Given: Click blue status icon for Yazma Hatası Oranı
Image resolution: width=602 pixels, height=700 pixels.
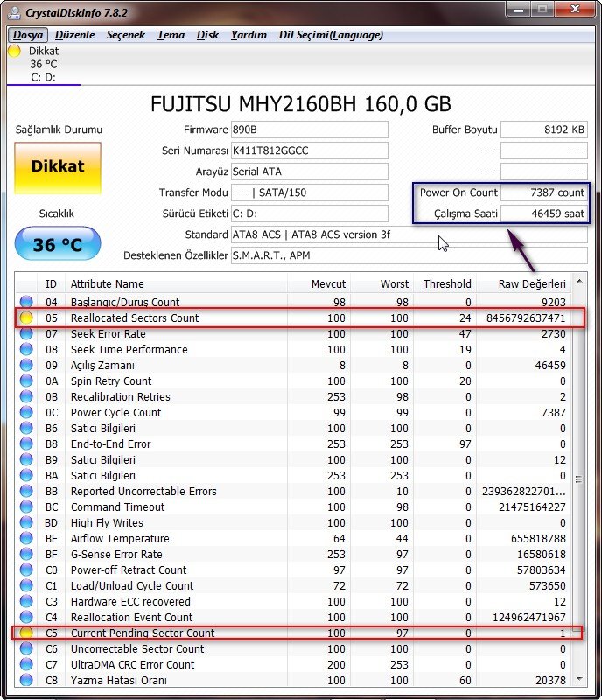Looking at the screenshot, I should [x=26, y=680].
